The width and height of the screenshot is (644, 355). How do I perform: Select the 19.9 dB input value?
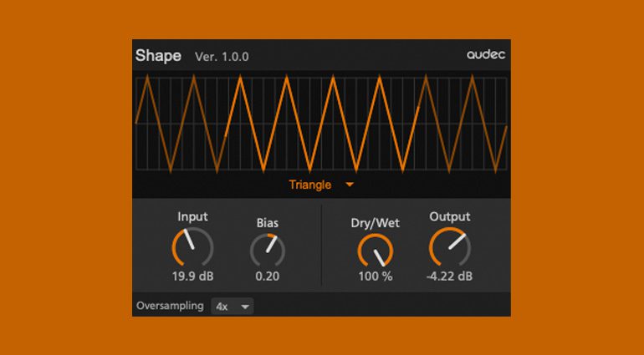click(192, 276)
